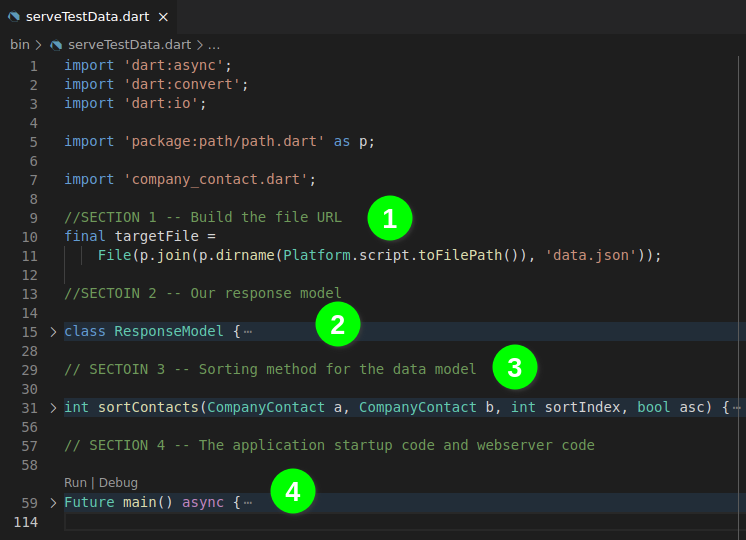Click line number 114 in the gutter
The height and width of the screenshot is (540, 746).
(x=26, y=522)
